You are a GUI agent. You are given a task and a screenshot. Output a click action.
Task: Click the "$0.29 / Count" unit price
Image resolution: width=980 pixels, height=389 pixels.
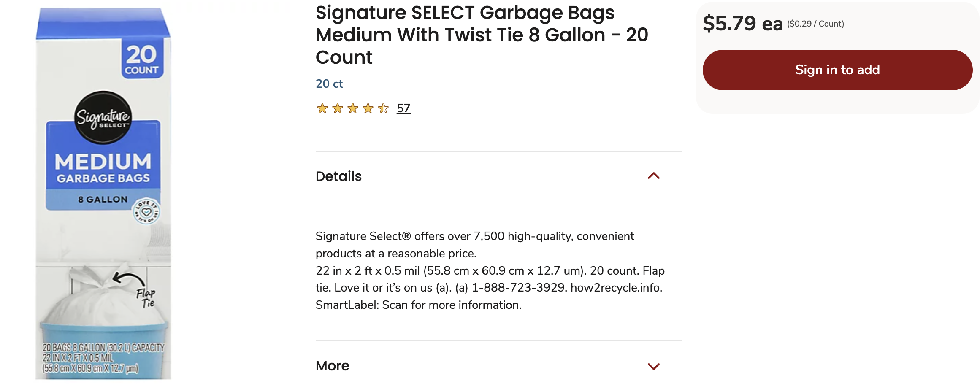815,24
